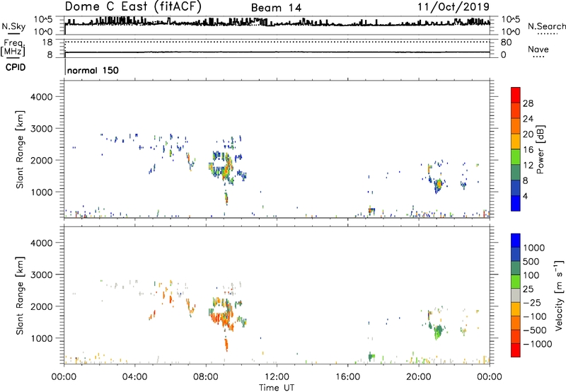Click the "Velocity [m s-1]" colorbar label
The image size is (566, 392).
point(559,295)
